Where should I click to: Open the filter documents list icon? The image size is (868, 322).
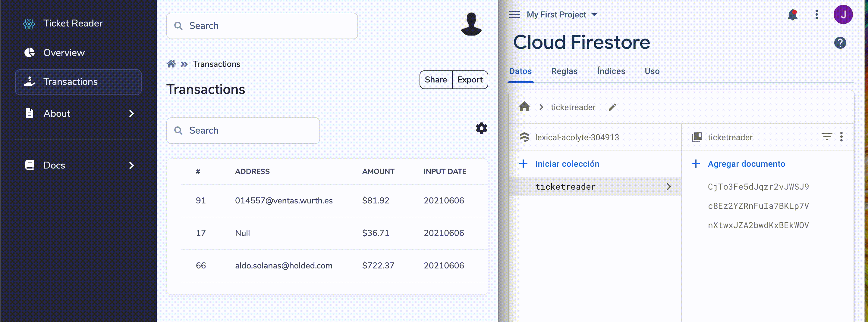tap(826, 137)
